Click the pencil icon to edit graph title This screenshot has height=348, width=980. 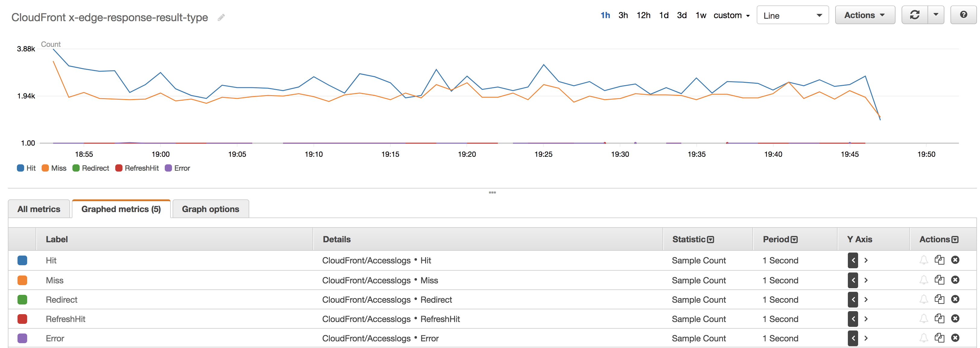point(221,18)
